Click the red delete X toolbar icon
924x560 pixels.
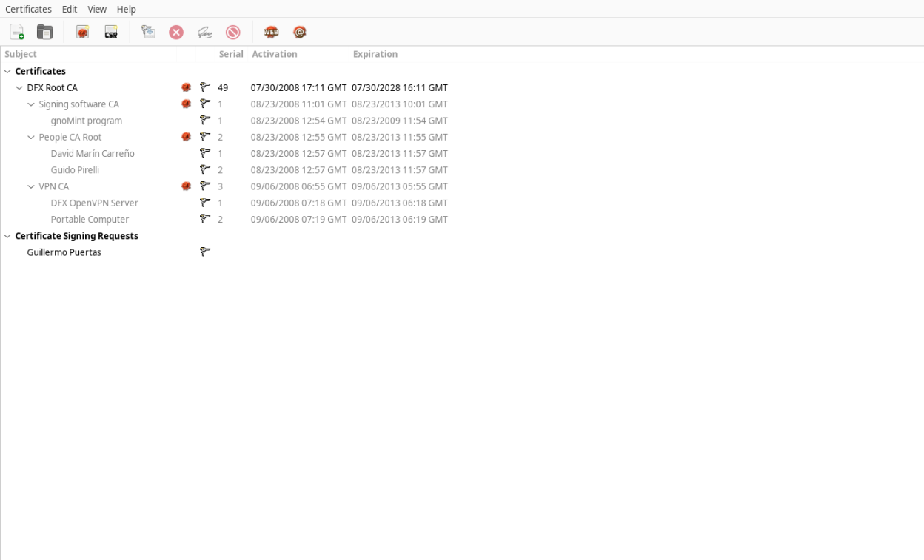point(176,32)
